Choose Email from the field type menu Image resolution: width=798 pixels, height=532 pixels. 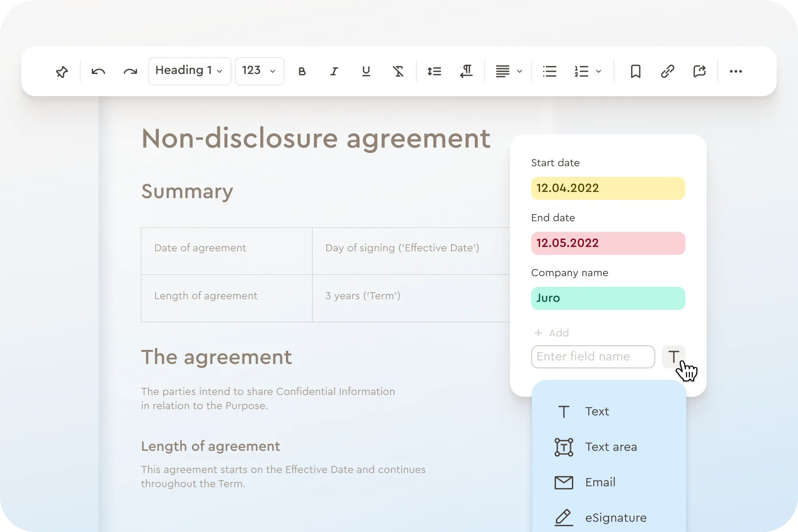pyautogui.click(x=600, y=482)
